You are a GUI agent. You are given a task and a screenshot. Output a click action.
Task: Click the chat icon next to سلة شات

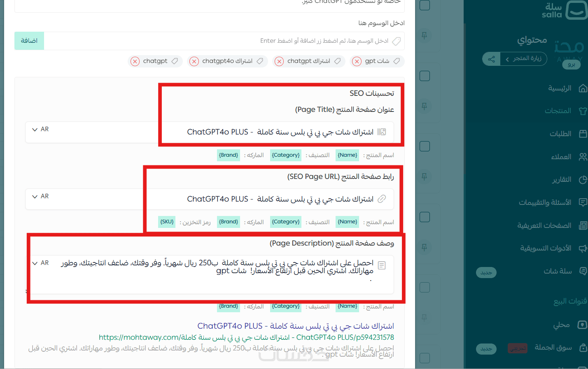583,271
